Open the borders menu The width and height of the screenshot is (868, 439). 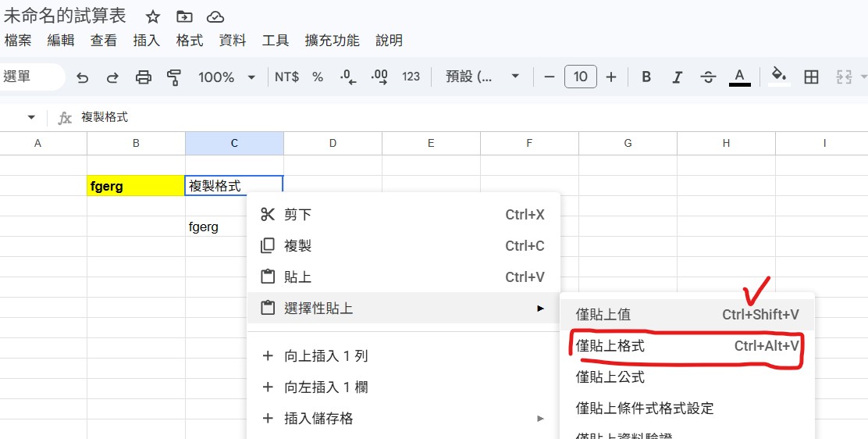812,77
